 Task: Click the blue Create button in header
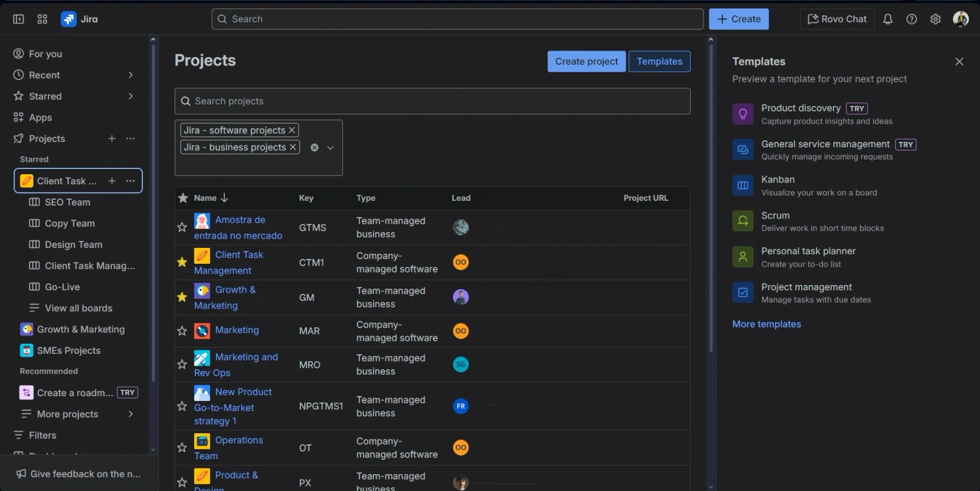[739, 19]
